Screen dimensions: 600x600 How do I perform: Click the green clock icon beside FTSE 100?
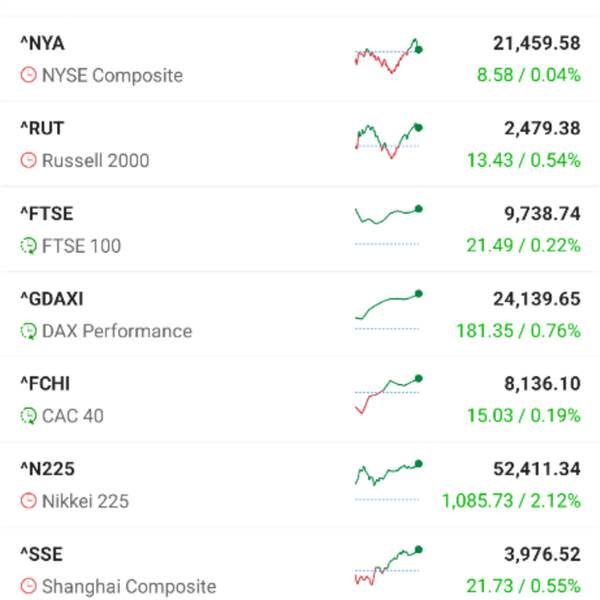tap(29, 246)
